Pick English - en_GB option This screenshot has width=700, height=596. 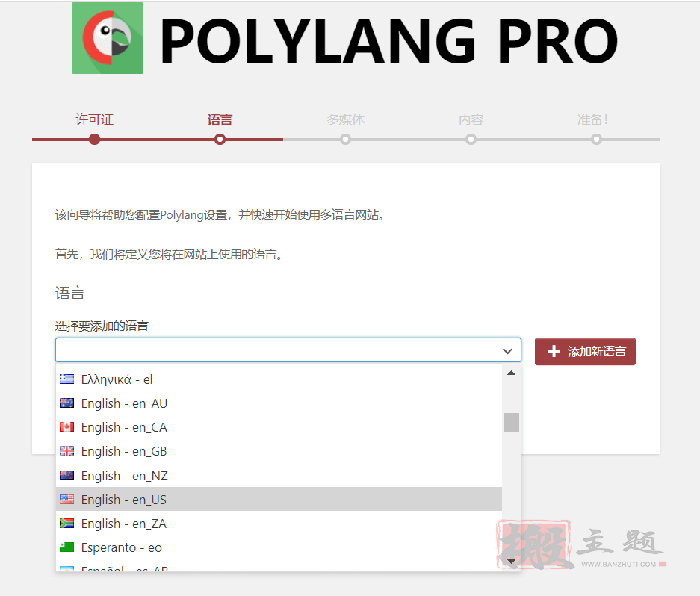[279, 451]
